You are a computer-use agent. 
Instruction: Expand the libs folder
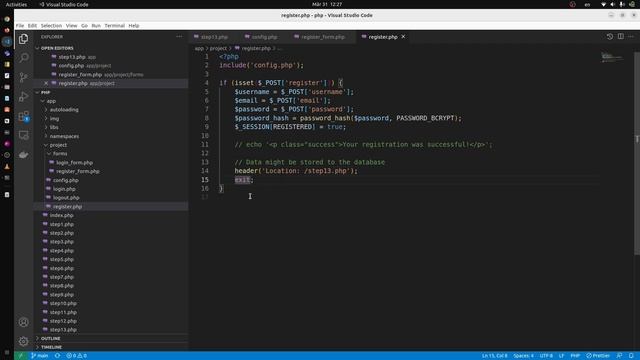pos(54,127)
